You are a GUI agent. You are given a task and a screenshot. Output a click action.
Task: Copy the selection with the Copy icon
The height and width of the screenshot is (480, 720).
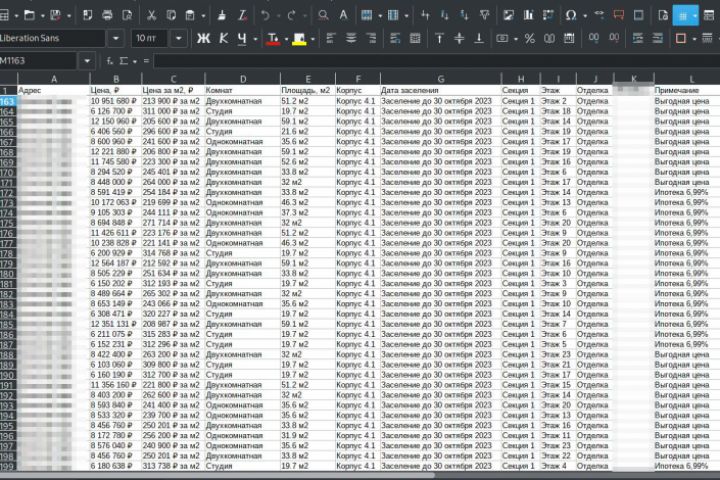[x=171, y=15]
